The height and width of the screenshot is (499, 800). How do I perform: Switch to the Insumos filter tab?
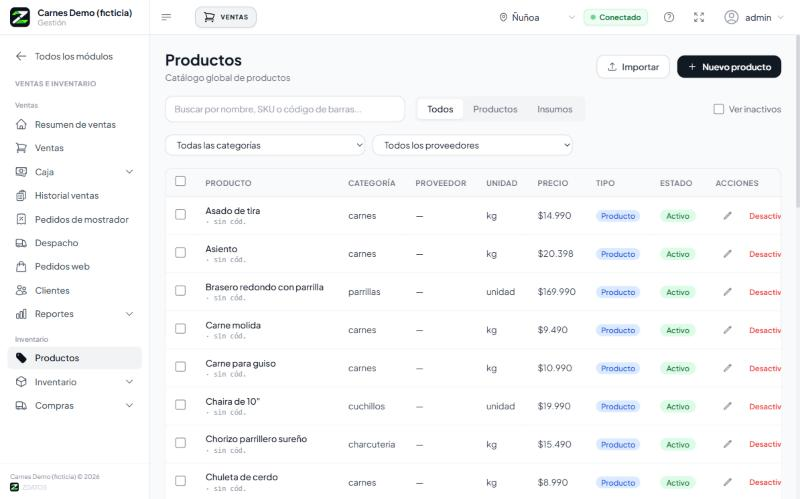pyautogui.click(x=555, y=109)
